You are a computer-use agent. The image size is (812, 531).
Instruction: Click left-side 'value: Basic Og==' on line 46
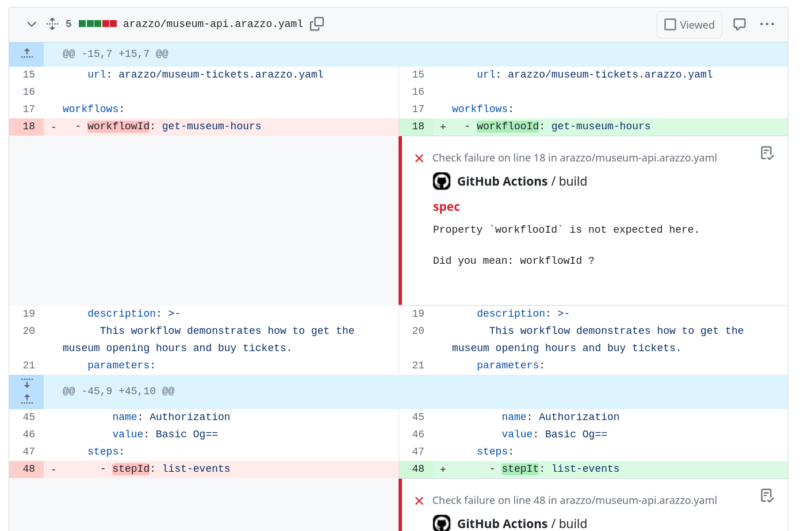point(165,434)
